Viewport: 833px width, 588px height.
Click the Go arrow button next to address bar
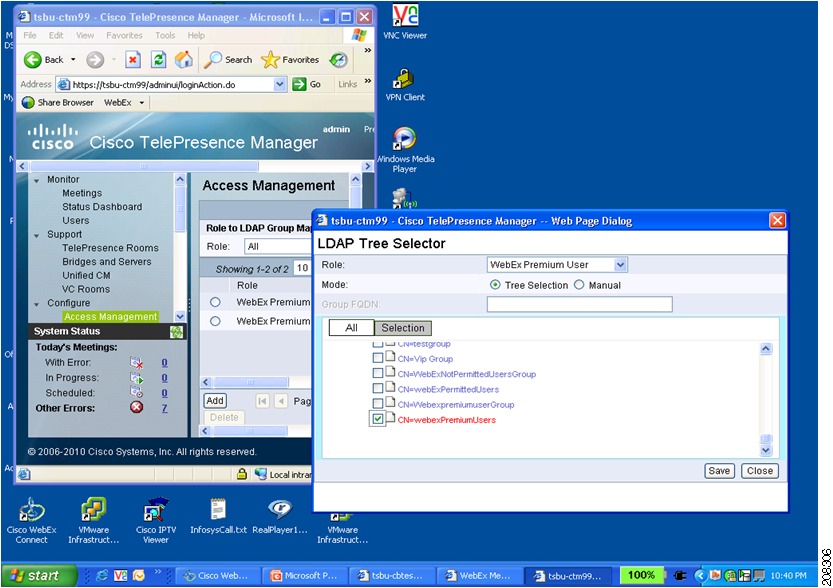tap(299, 84)
